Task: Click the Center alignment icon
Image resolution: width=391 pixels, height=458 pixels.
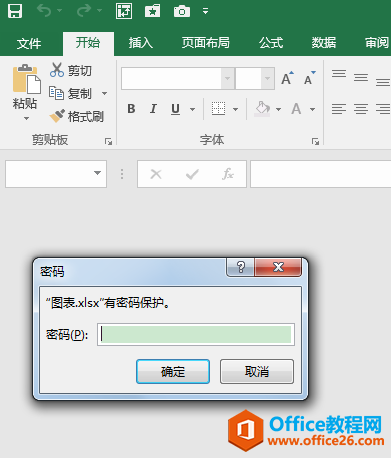Action: 361,109
